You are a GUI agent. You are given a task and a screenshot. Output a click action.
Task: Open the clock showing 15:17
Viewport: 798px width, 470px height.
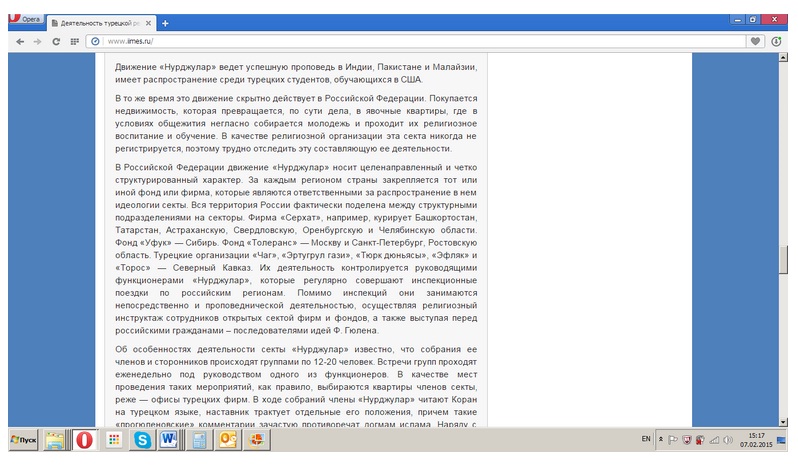click(x=756, y=440)
